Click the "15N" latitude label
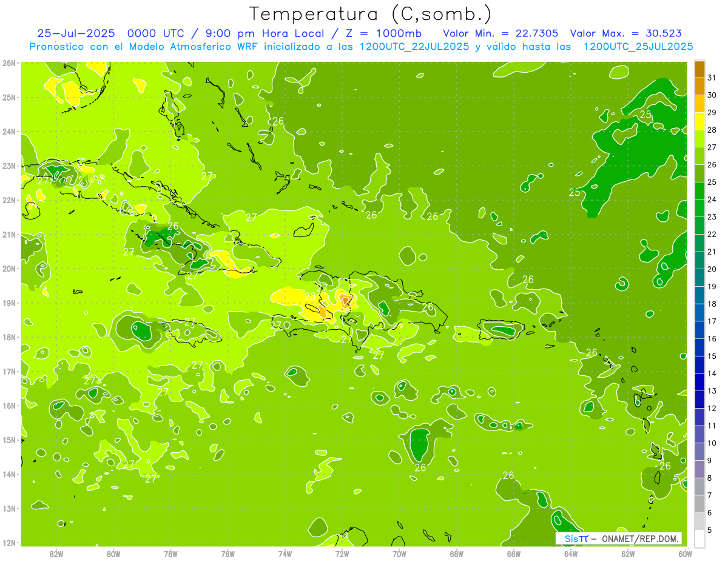The height and width of the screenshot is (562, 728). pyautogui.click(x=9, y=440)
